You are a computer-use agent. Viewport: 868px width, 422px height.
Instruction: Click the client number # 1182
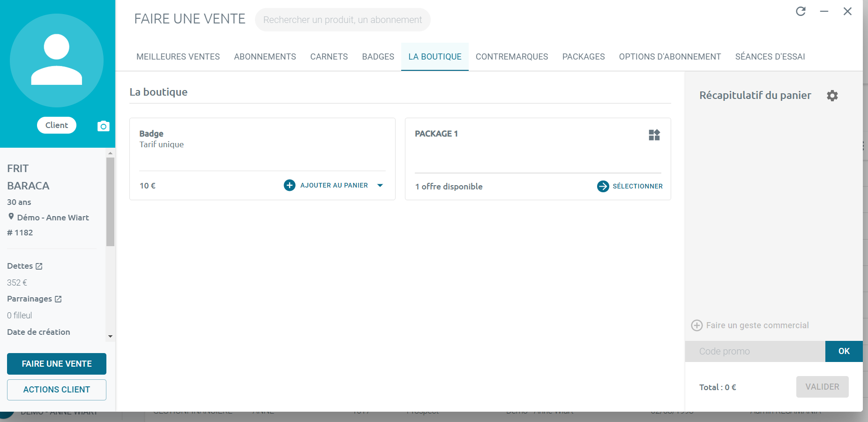(x=20, y=233)
